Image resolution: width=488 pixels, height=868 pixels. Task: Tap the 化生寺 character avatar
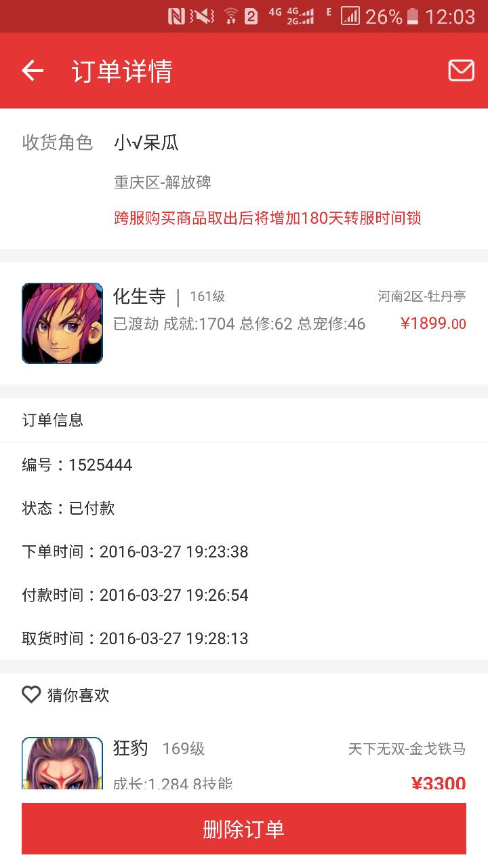point(62,323)
